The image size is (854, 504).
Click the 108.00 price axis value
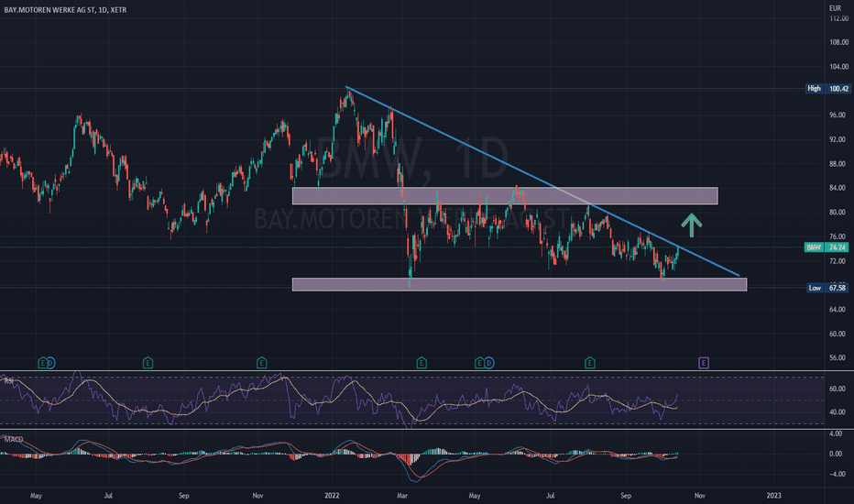point(838,42)
